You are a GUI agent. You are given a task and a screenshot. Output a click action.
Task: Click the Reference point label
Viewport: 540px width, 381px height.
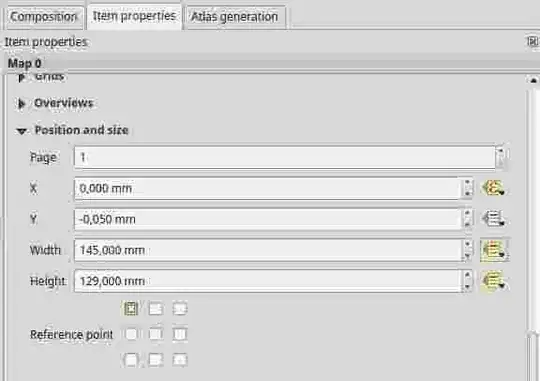(x=72, y=334)
